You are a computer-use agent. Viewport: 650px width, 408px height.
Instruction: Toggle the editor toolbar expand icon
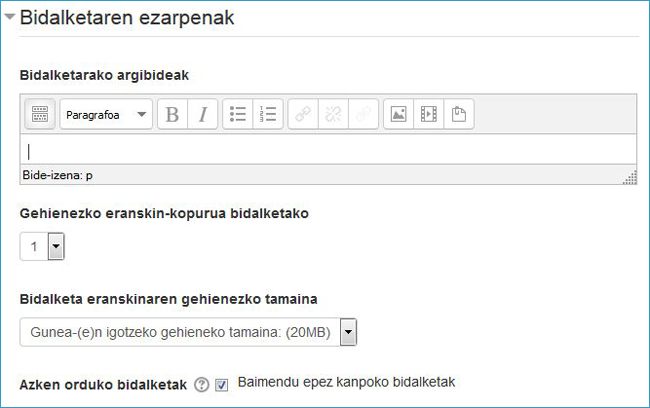pos(40,115)
